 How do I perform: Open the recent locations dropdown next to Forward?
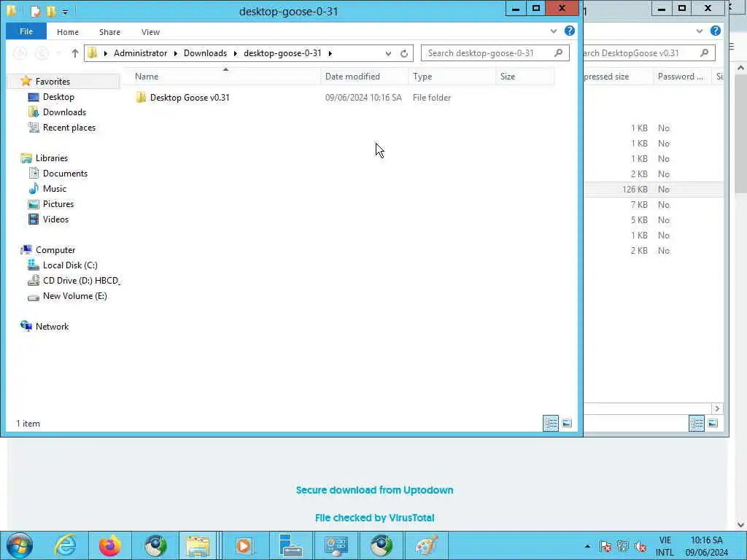tap(59, 53)
